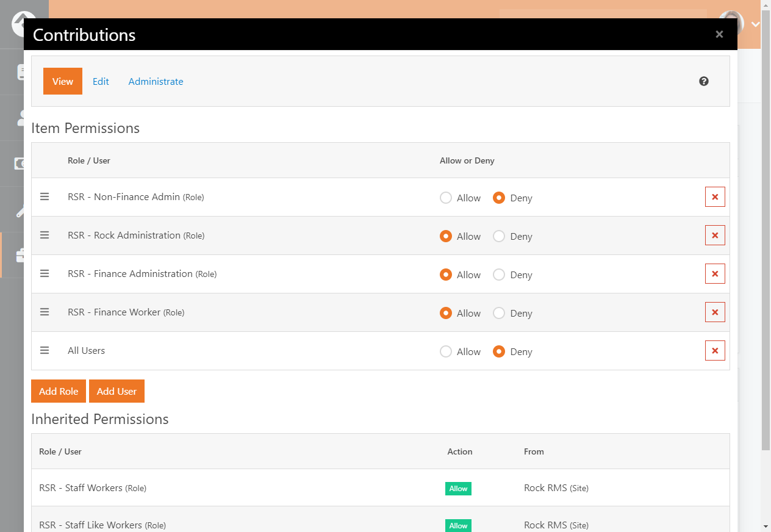771x532 pixels.
Task: Click "Rock RMS (Site)" in RSR - Staff Workers row
Action: [x=556, y=487]
